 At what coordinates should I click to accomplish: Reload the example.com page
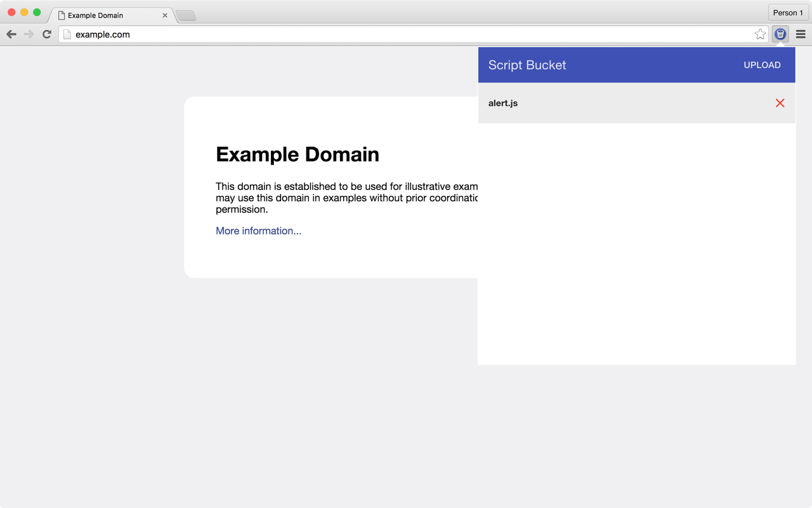point(47,34)
